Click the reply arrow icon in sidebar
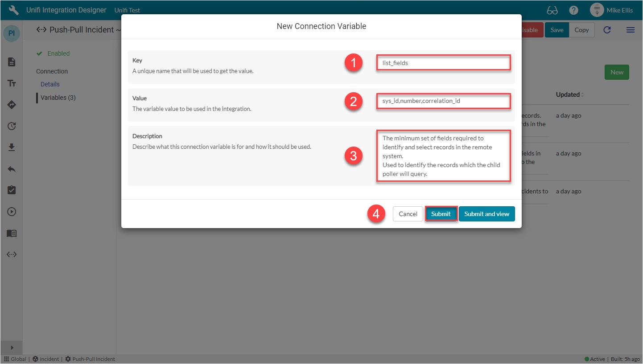The width and height of the screenshot is (643, 364). click(x=12, y=169)
